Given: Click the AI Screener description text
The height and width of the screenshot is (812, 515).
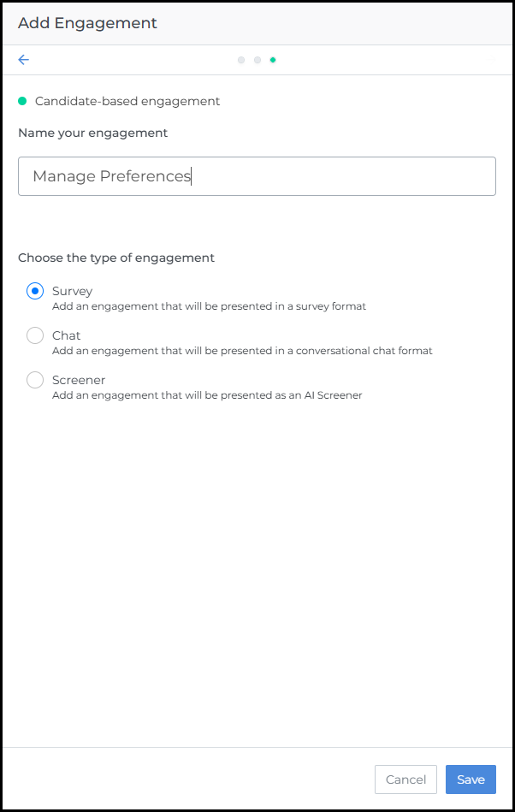Looking at the screenshot, I should [x=207, y=395].
